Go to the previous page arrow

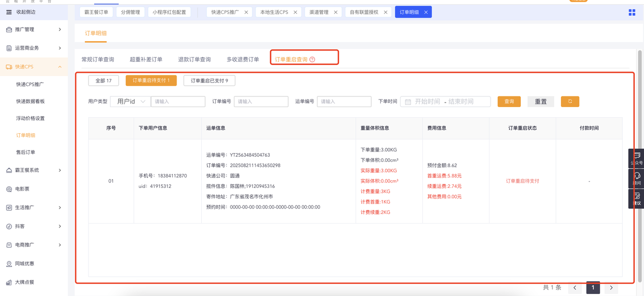coord(575,287)
